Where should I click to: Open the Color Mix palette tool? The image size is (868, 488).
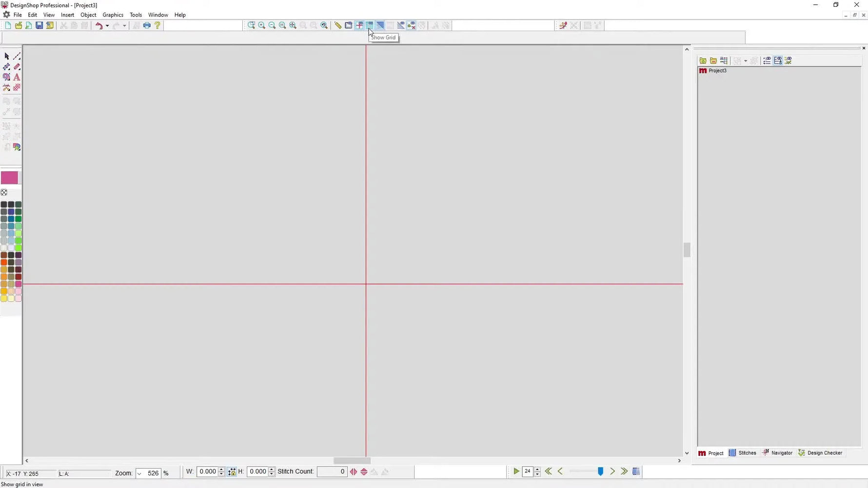[x=17, y=147]
